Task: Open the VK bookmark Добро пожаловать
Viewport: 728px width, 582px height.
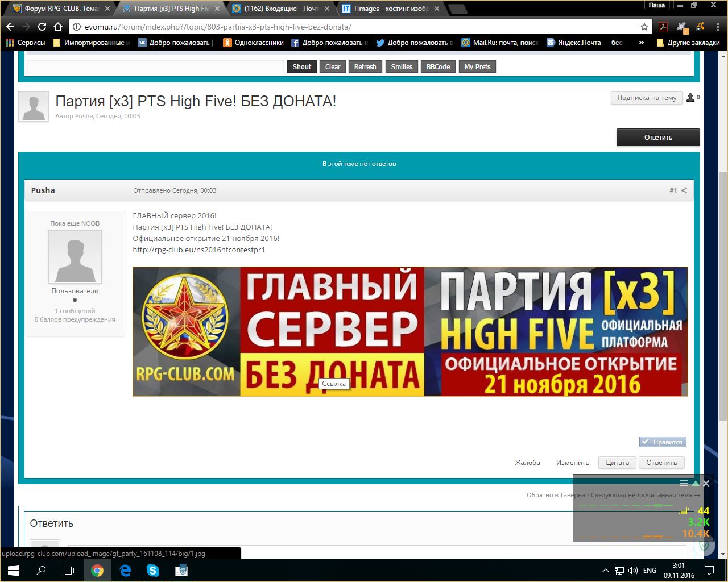Action: 175,43
